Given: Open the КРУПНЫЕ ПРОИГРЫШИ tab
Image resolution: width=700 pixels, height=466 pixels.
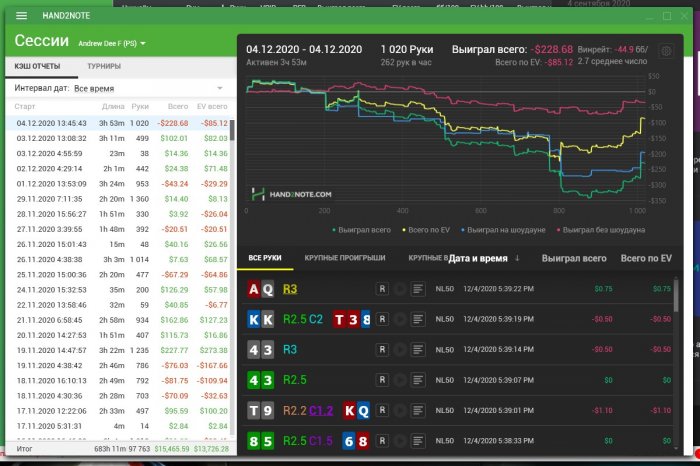Looking at the screenshot, I should [x=345, y=258].
